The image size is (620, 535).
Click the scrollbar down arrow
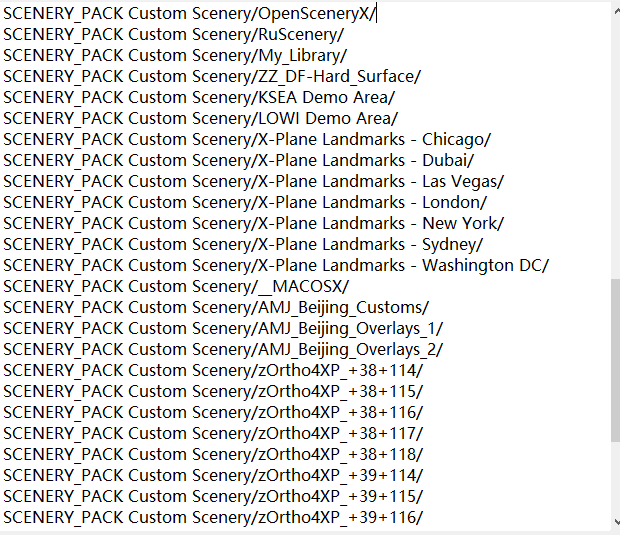615,522
